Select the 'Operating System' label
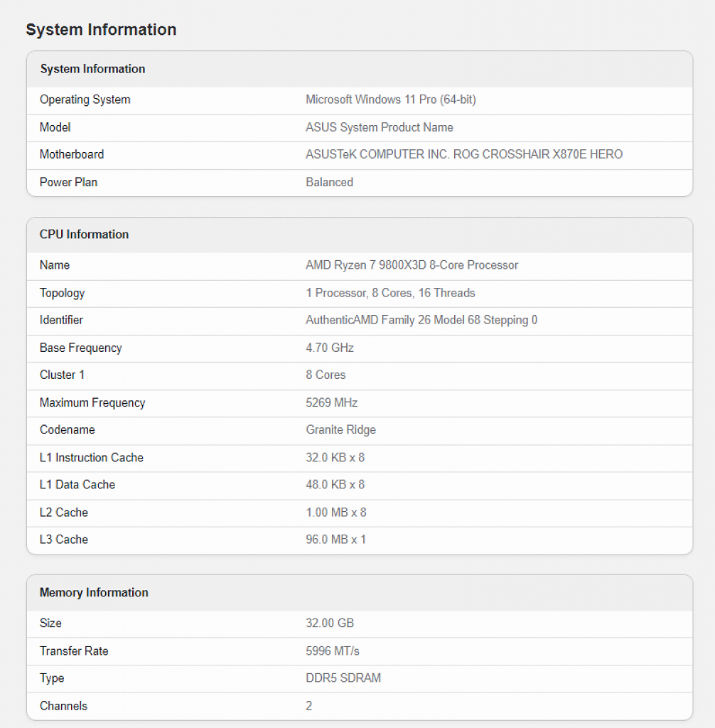Viewport: 715px width, 728px height. coord(85,100)
